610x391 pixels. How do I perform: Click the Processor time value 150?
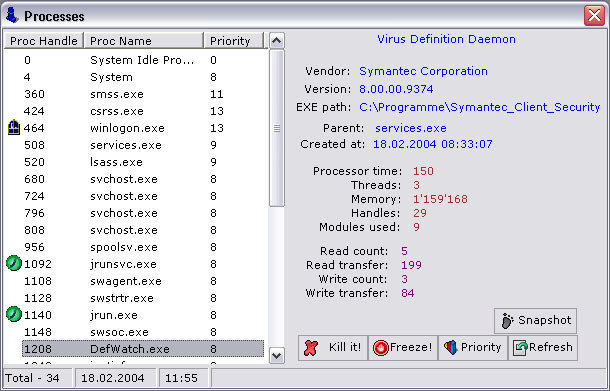pyautogui.click(x=423, y=171)
